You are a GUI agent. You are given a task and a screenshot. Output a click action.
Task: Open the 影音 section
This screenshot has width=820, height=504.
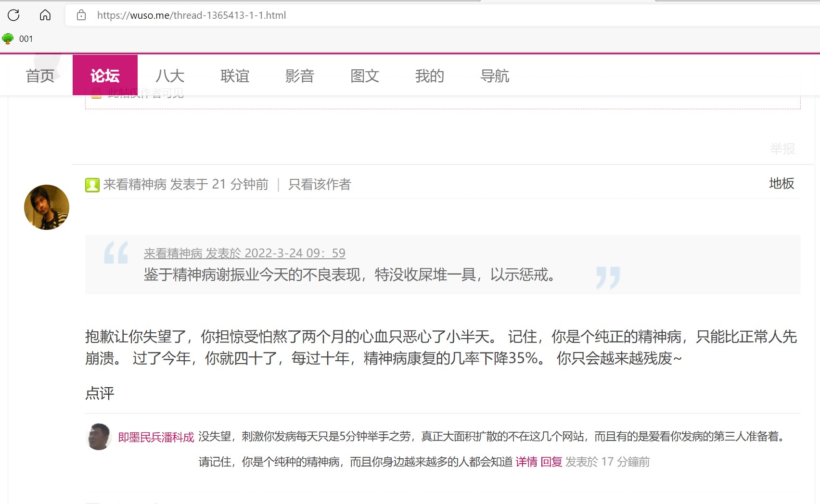[300, 76]
